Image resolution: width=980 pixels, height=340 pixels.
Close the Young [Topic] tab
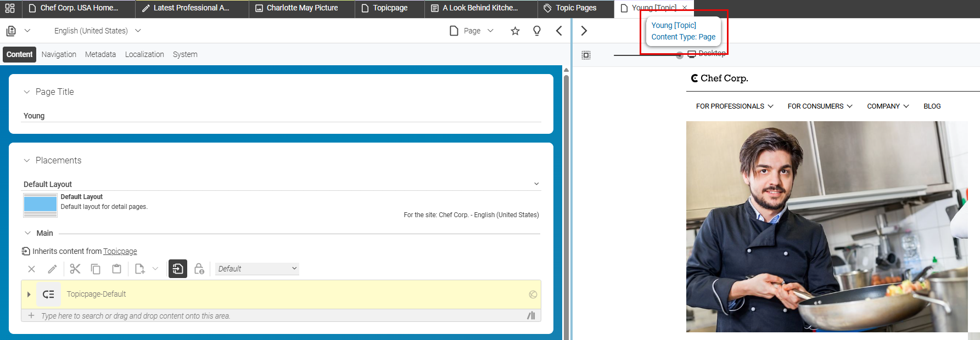tap(685, 8)
